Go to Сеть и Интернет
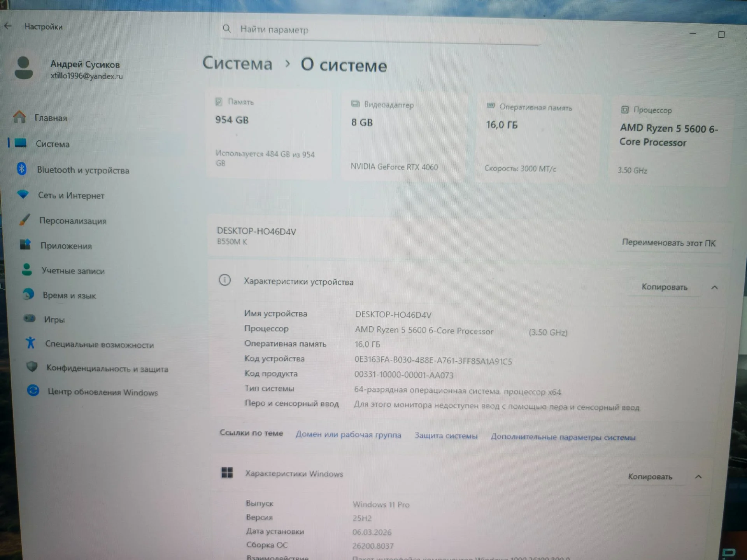Screen dimensions: 747x560 point(71,195)
